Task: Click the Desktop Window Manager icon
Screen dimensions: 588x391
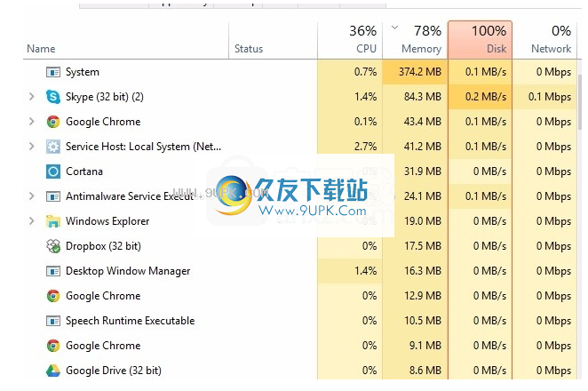Action: tap(52, 271)
